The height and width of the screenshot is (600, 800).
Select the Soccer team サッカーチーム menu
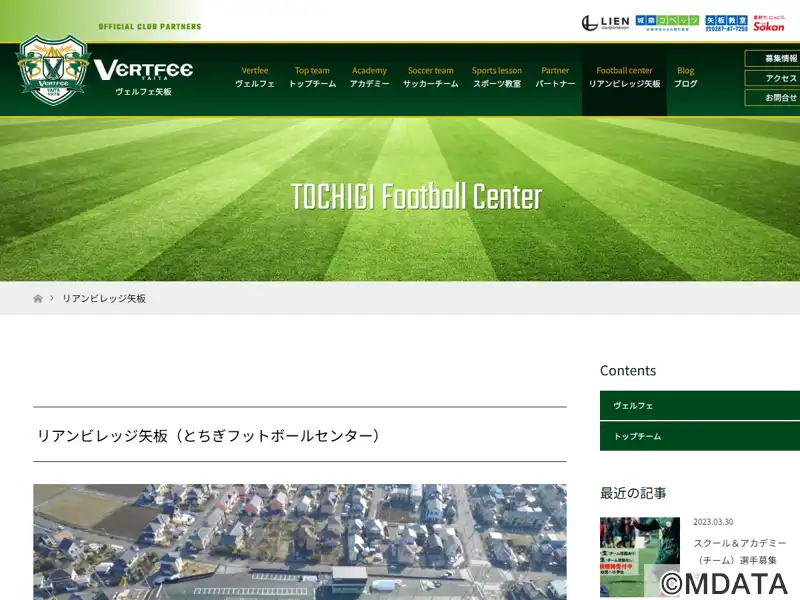click(431, 77)
